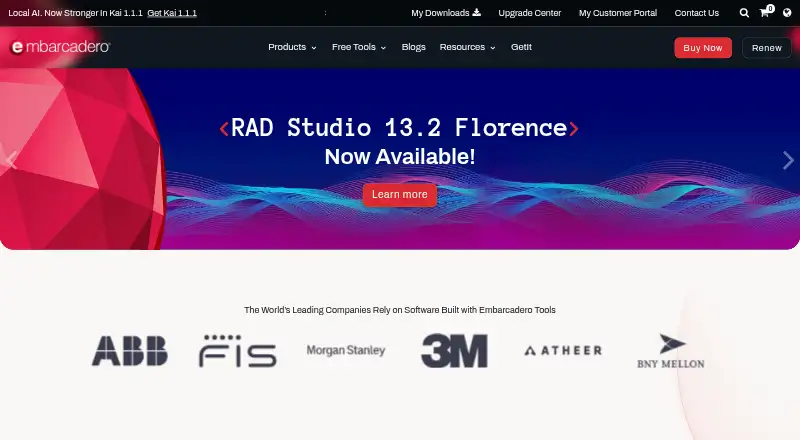The image size is (800, 440).
Task: Open My Downloads link
Action: point(446,13)
